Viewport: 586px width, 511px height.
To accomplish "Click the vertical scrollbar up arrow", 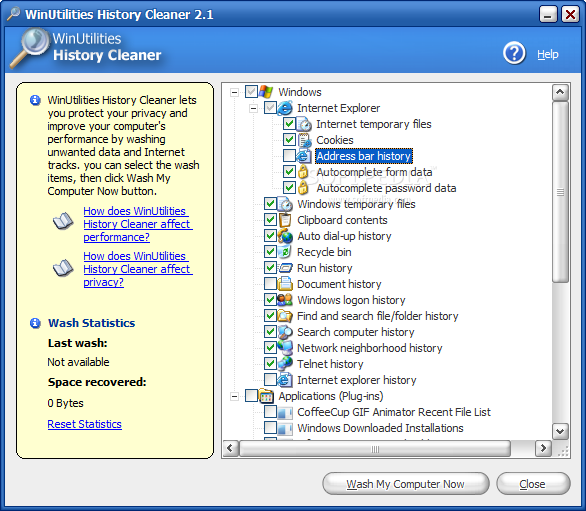I will pyautogui.click(x=560, y=92).
